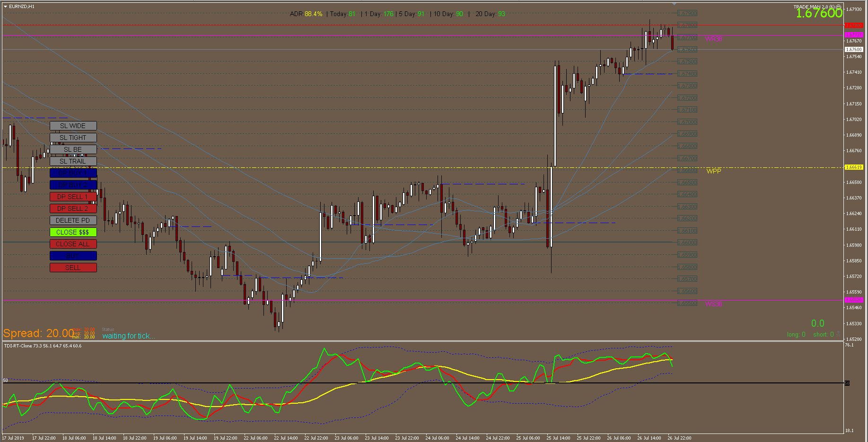Click the red 1.67800 price axis label

854,25
